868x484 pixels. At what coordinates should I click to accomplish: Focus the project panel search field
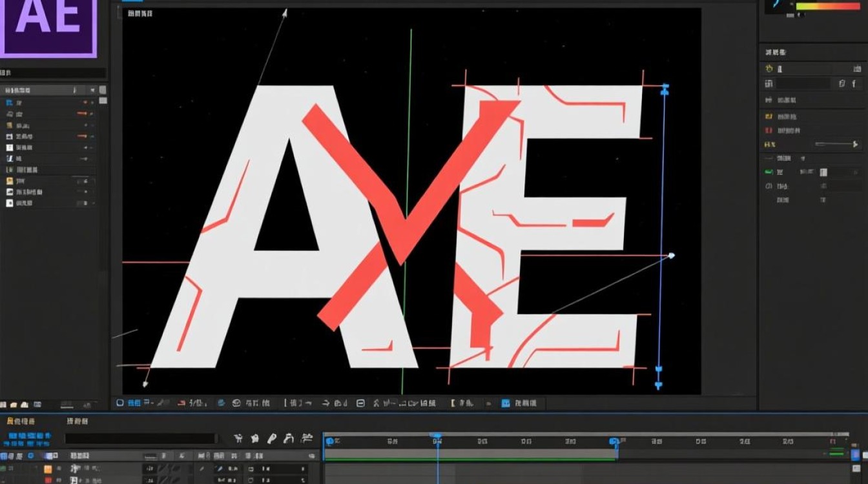(53, 74)
